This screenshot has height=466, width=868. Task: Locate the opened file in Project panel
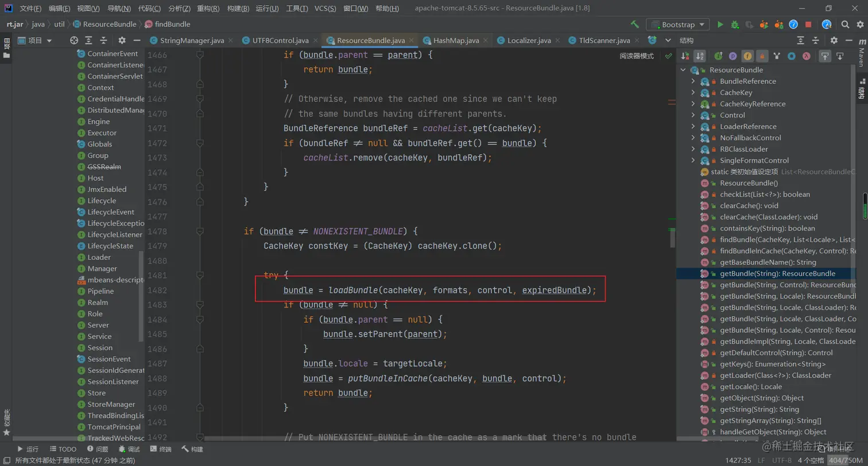74,40
